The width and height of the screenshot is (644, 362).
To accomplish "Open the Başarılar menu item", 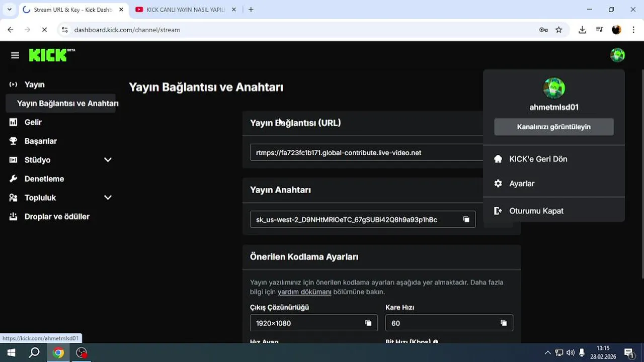I will point(41,141).
